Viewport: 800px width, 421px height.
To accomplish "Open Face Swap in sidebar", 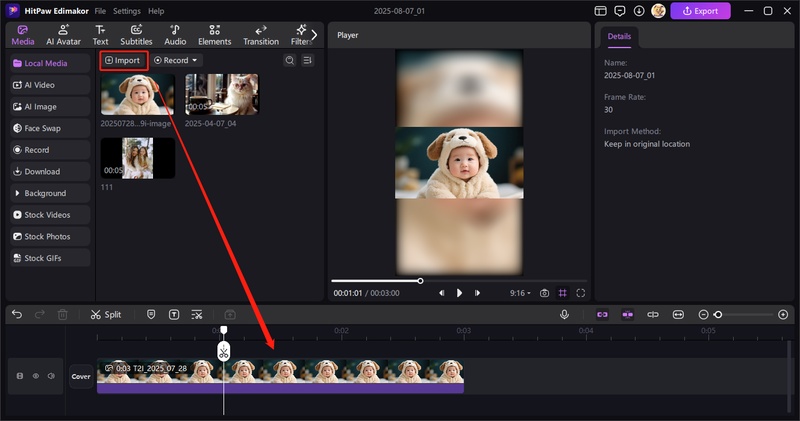I will tap(50, 128).
